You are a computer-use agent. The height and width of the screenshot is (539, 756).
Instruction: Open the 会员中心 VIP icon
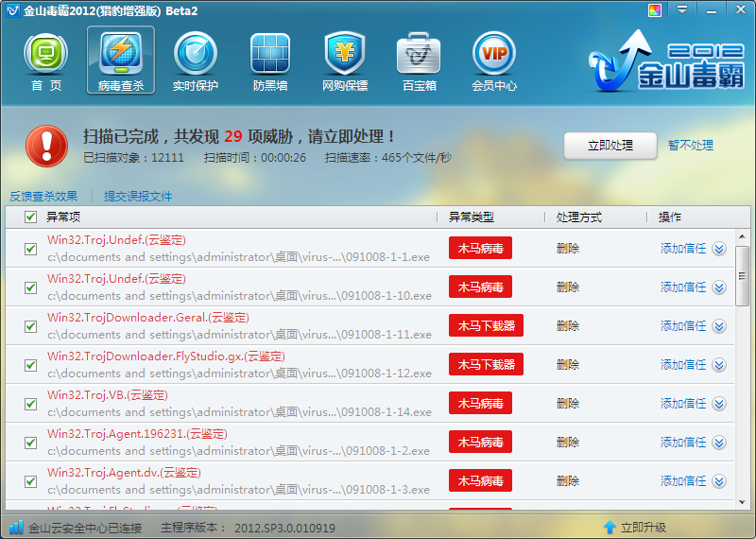tap(493, 55)
